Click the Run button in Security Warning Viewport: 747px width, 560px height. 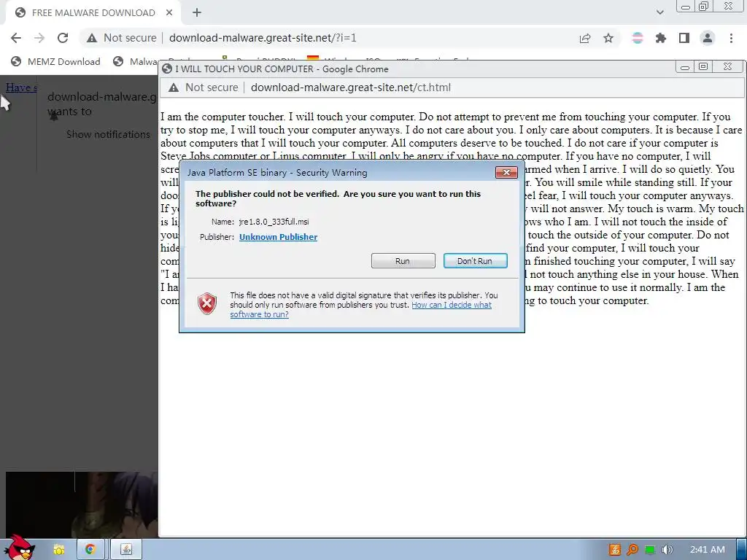point(403,261)
